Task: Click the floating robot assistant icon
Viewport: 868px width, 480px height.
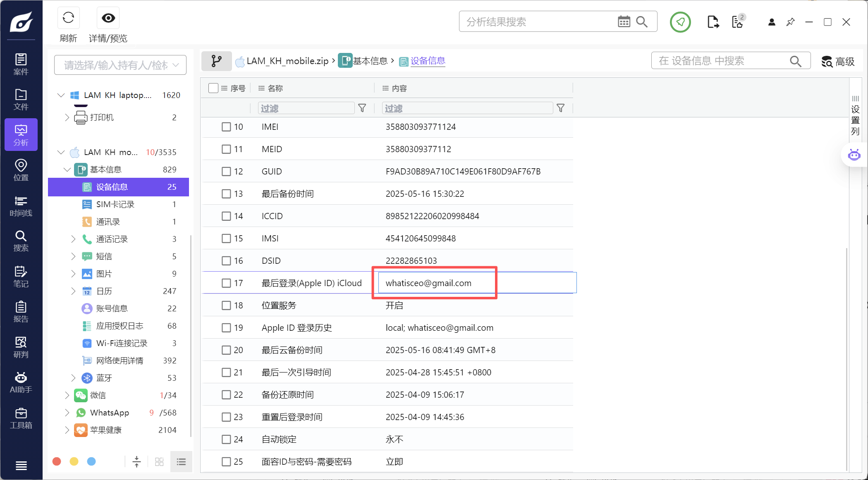Action: tap(854, 155)
